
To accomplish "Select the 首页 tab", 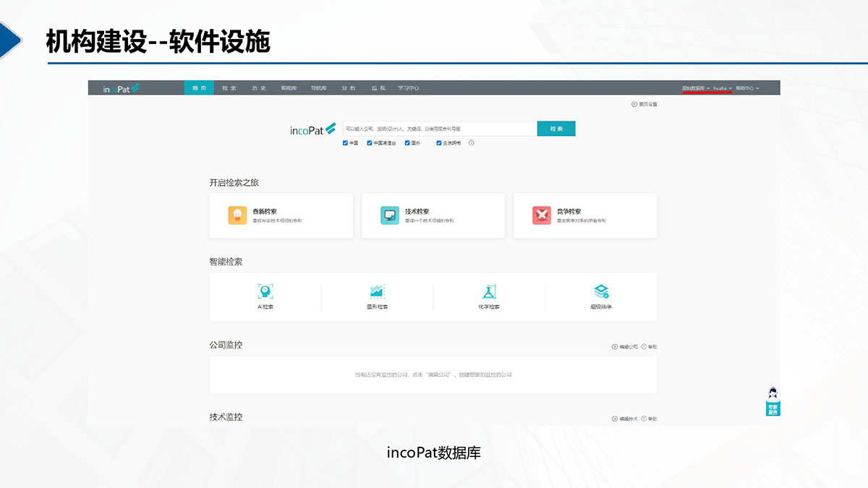I will (x=199, y=88).
